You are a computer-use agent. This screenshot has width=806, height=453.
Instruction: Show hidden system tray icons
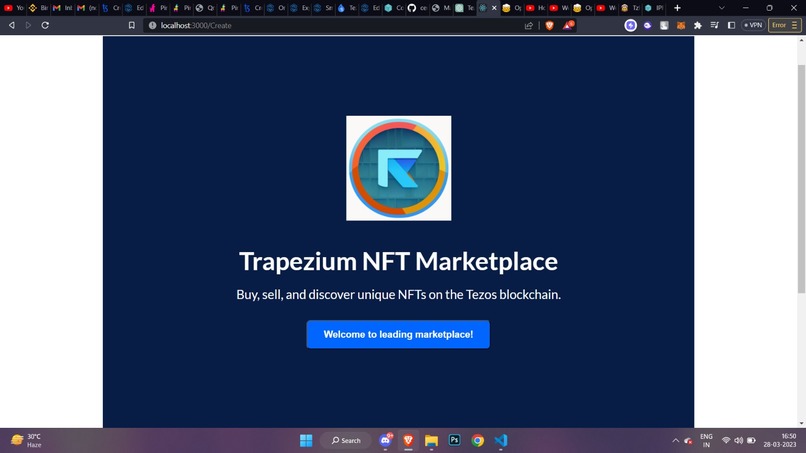pos(675,441)
